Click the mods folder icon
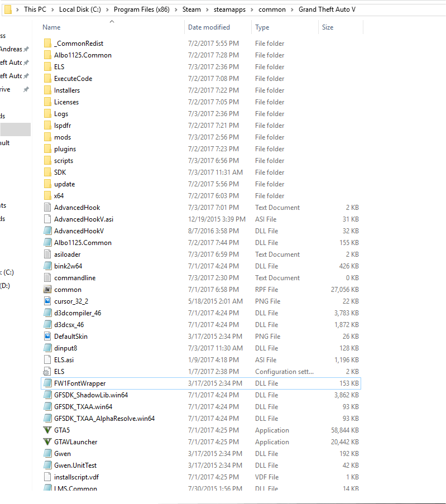 point(47,137)
